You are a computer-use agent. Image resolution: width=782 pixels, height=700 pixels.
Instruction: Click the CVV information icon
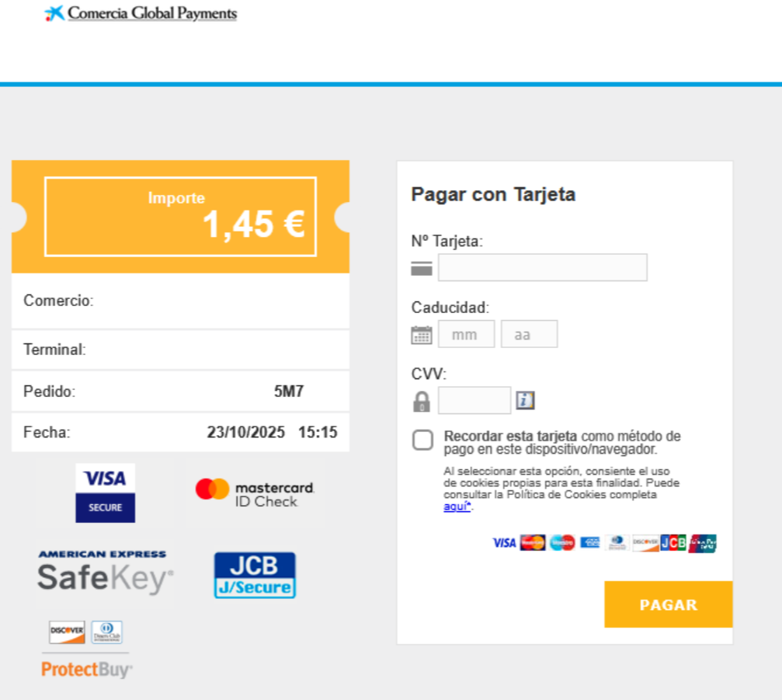pos(526,401)
